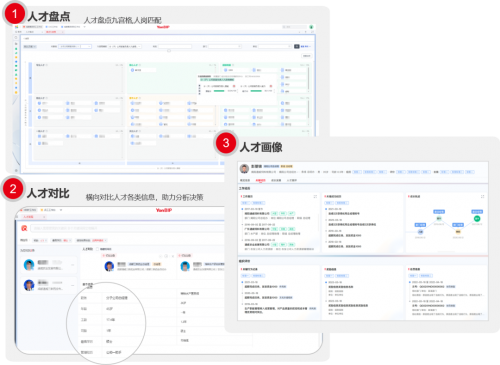This screenshot has width=500, height=365.
Task: Click the dark search button beside nine-grid filters
Action: (297, 46)
